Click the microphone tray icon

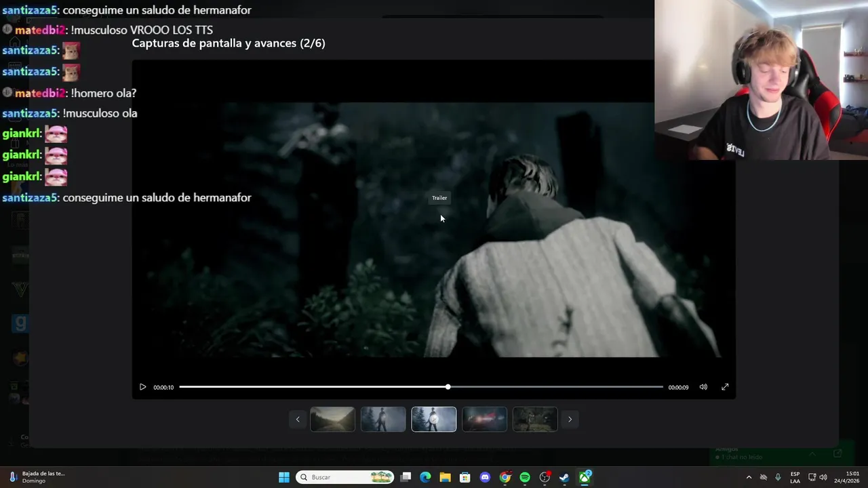778,477
